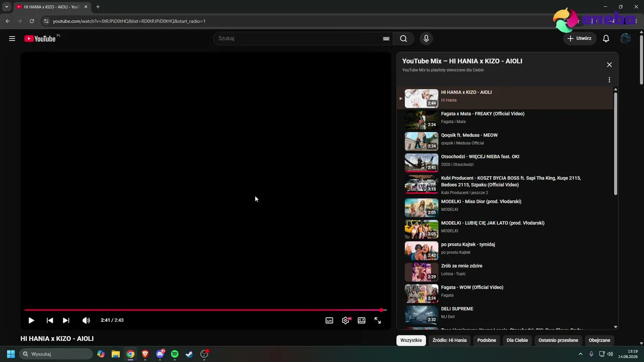
Task: Play Otsochodzi - WIĘCEJ NIEBA feat. OKI
Action: pos(506,163)
